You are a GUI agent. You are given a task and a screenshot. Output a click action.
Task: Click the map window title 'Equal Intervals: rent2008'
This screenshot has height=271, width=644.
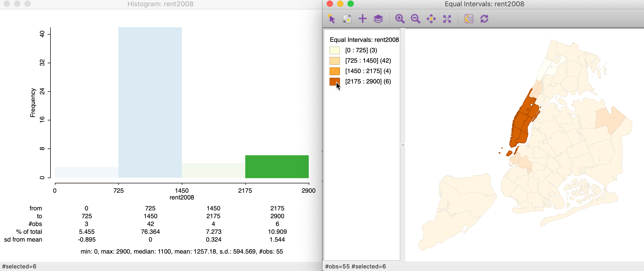(x=484, y=4)
